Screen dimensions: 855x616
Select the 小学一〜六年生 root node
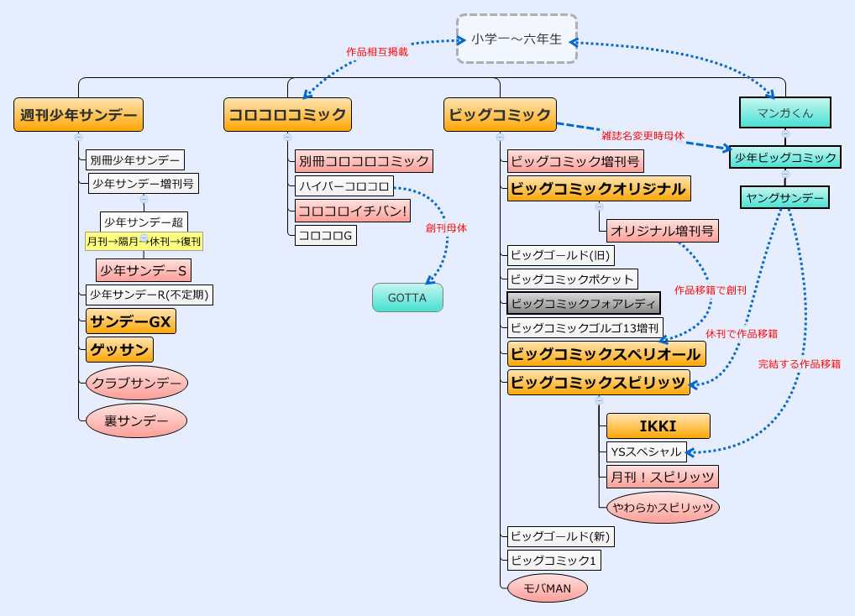517,39
